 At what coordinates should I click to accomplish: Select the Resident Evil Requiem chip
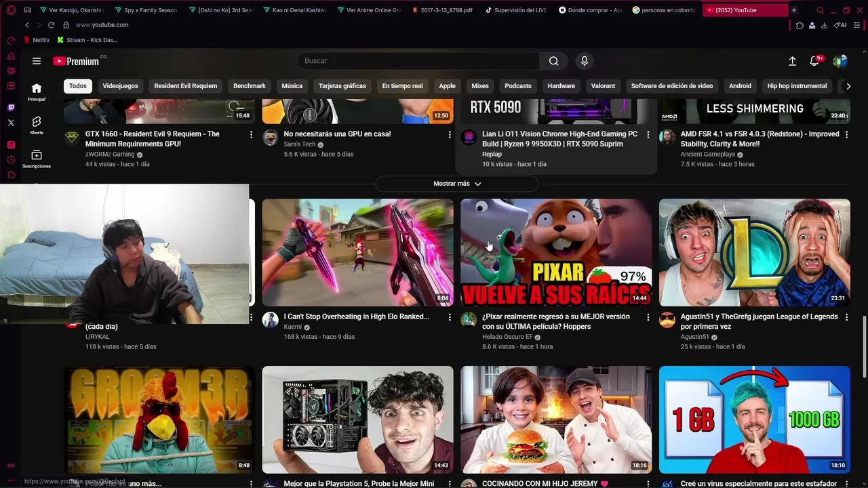click(x=186, y=86)
